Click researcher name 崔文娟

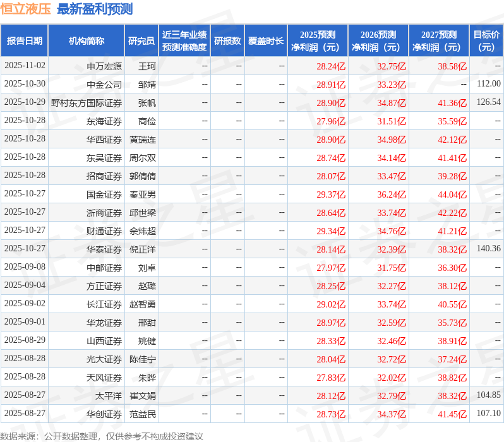(x=143, y=396)
